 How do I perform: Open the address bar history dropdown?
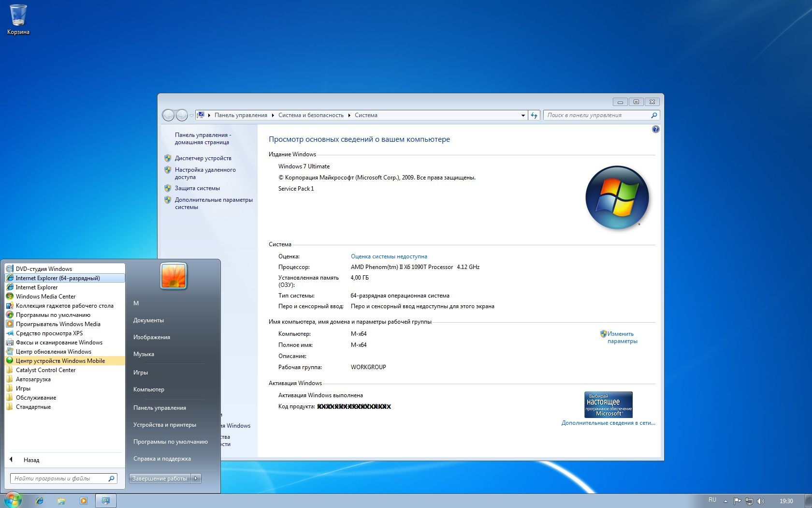click(523, 115)
